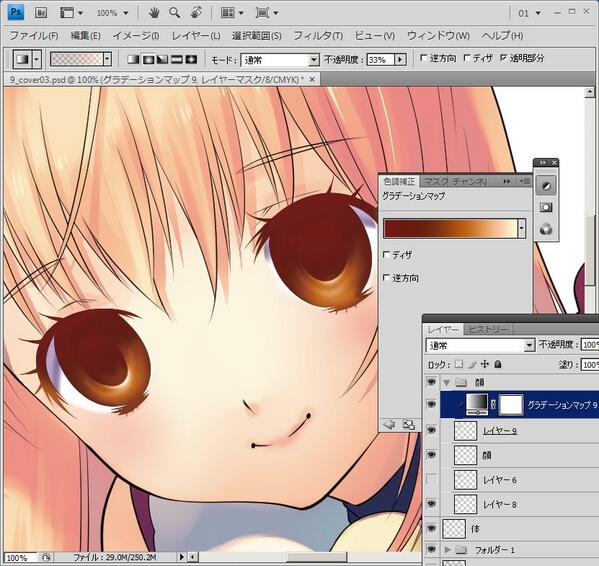This screenshot has height=566, width=599.
Task: Open the gradient map picker arrow
Action: point(522,228)
